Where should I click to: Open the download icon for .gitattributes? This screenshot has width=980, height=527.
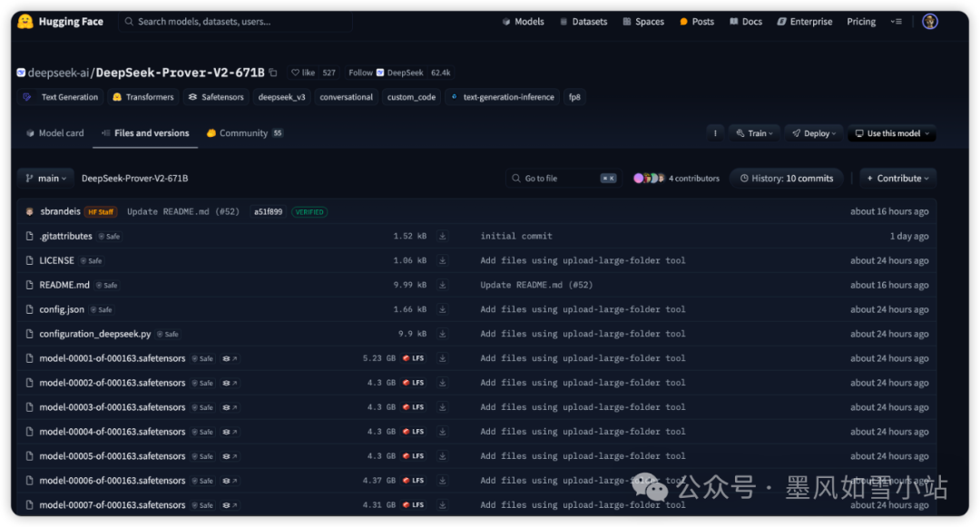click(x=442, y=236)
